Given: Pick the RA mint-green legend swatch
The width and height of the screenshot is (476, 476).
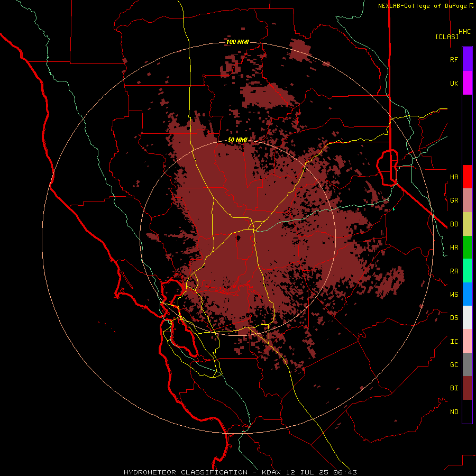Looking at the screenshot, I should click(x=467, y=271).
